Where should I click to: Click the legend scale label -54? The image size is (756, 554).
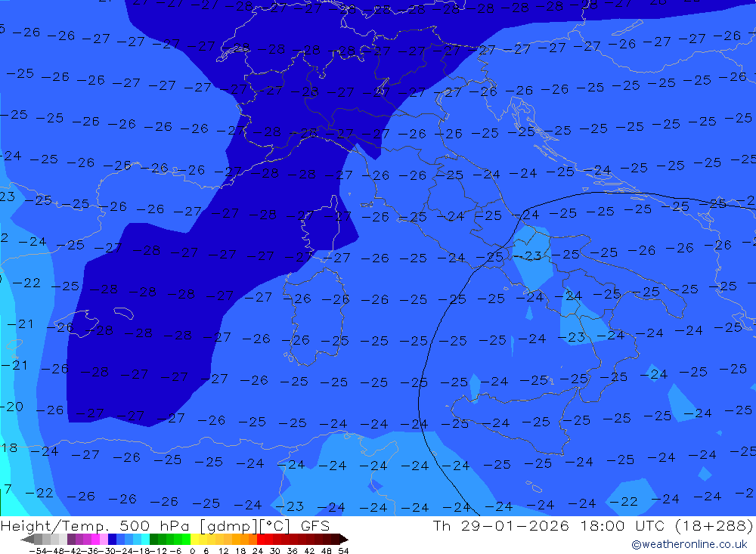38,551
